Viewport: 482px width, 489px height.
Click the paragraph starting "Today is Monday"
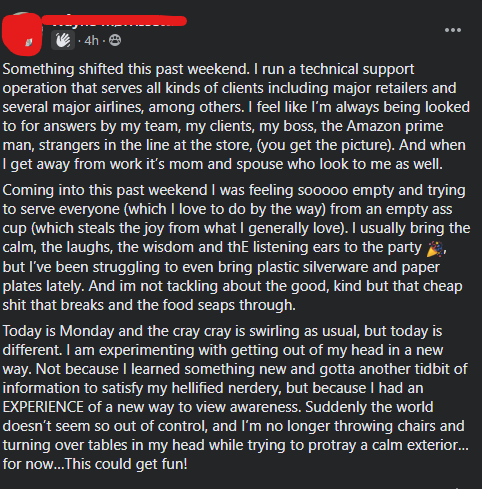(236, 397)
